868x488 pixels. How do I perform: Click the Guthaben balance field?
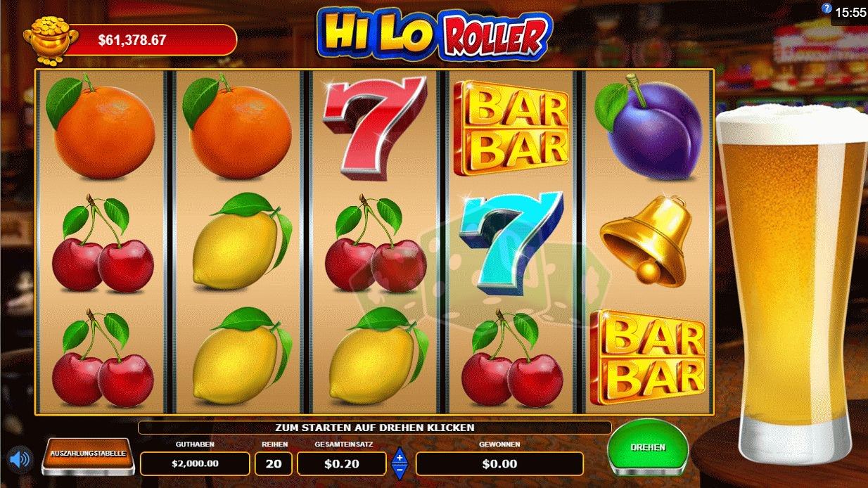coord(195,463)
